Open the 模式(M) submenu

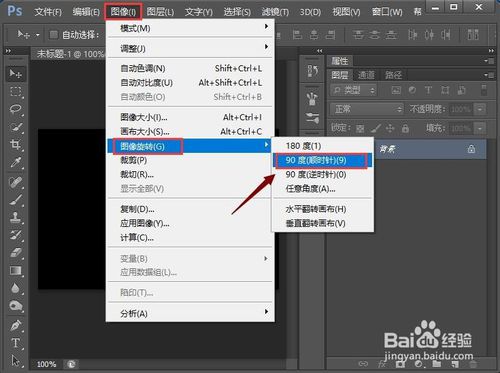click(x=190, y=28)
